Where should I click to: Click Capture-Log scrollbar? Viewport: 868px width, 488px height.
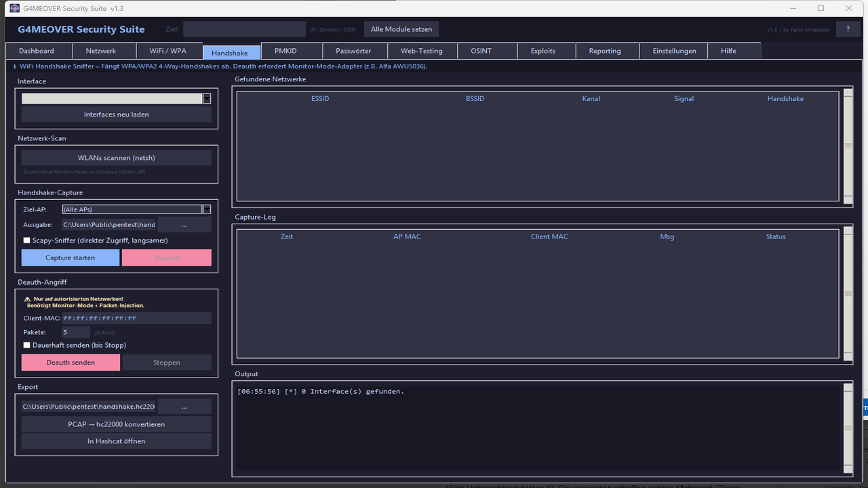[848, 293]
